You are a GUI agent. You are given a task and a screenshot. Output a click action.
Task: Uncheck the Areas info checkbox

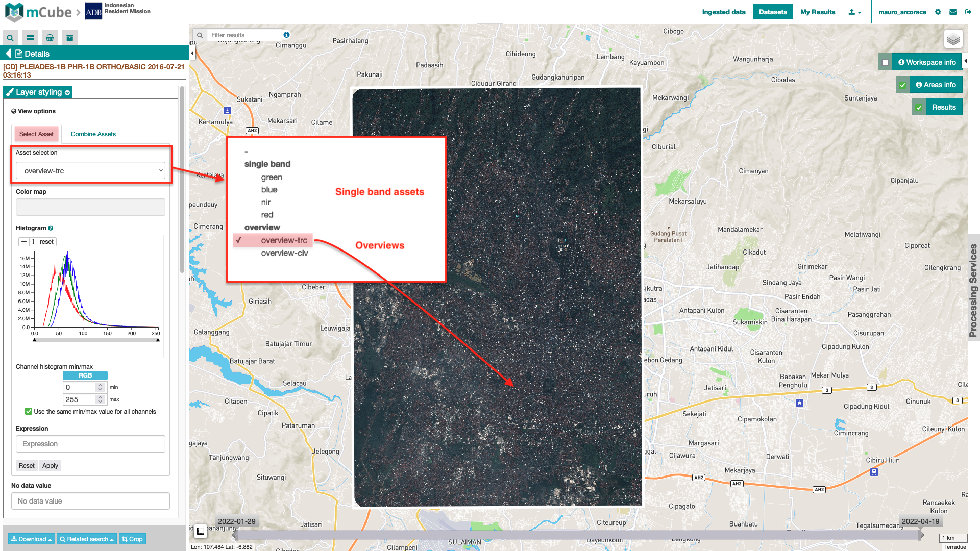tap(903, 85)
